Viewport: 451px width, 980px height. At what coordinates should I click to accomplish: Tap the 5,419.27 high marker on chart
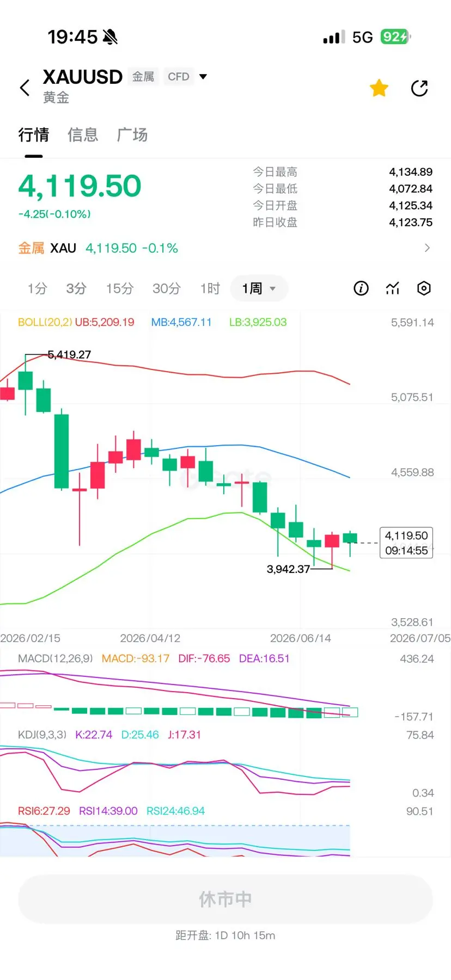(69, 355)
